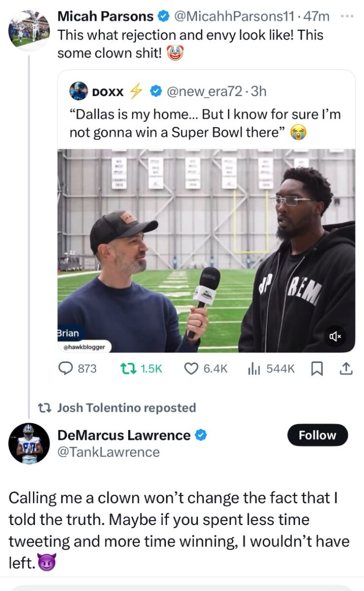Like the quoted tweet via heart icon
The image size is (364, 591).
[x=191, y=368]
